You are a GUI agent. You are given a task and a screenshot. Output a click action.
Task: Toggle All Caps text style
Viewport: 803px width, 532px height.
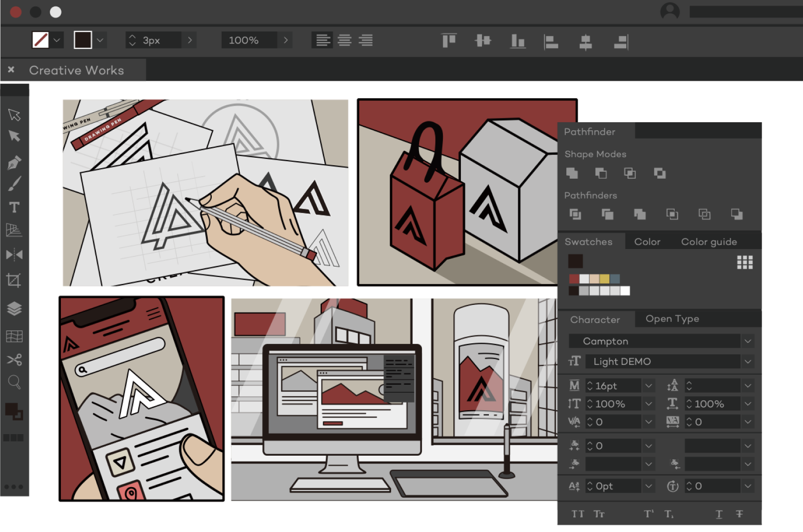[x=578, y=514]
